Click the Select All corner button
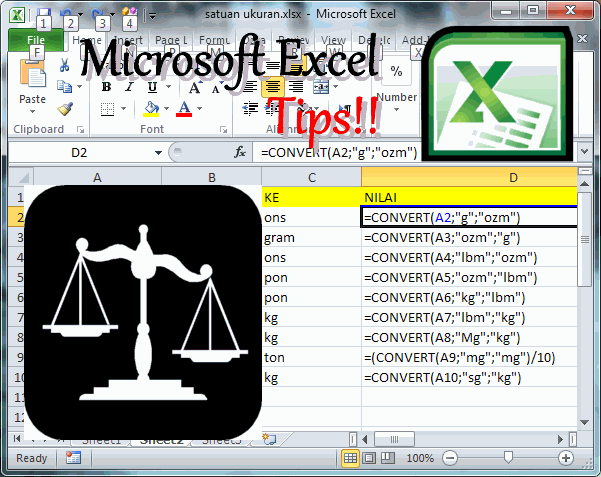The height and width of the screenshot is (477, 601). tap(21, 177)
